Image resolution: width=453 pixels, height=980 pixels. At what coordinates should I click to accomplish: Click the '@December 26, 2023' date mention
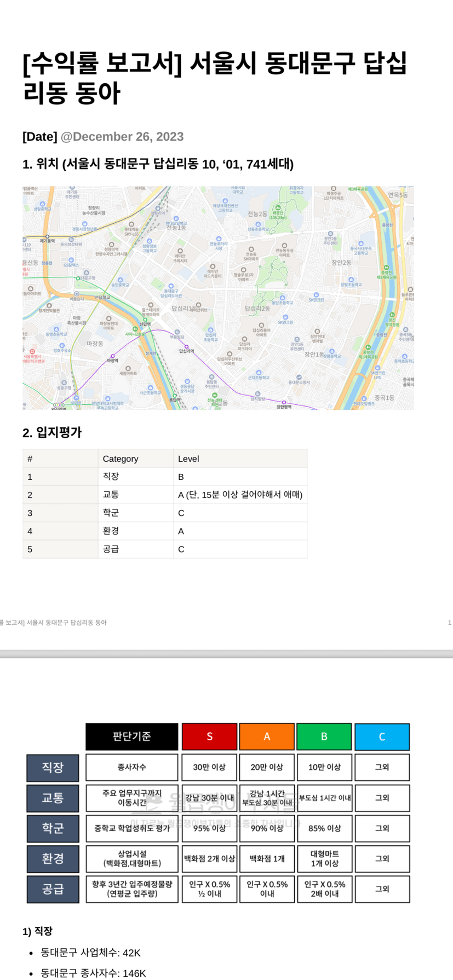(122, 137)
